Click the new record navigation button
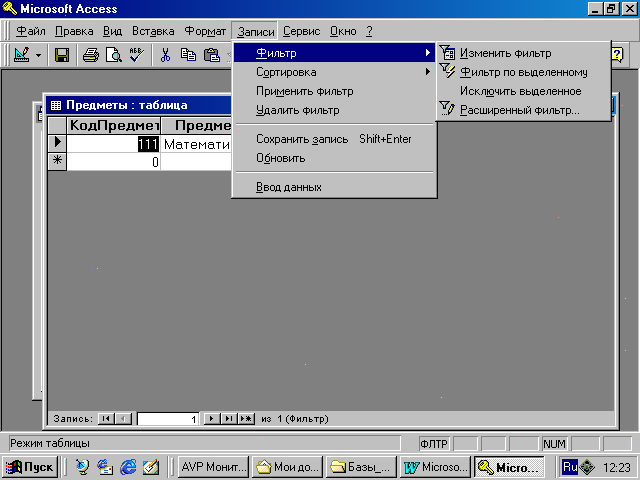Viewport: 640px width, 480px height. pyautogui.click(x=246, y=419)
